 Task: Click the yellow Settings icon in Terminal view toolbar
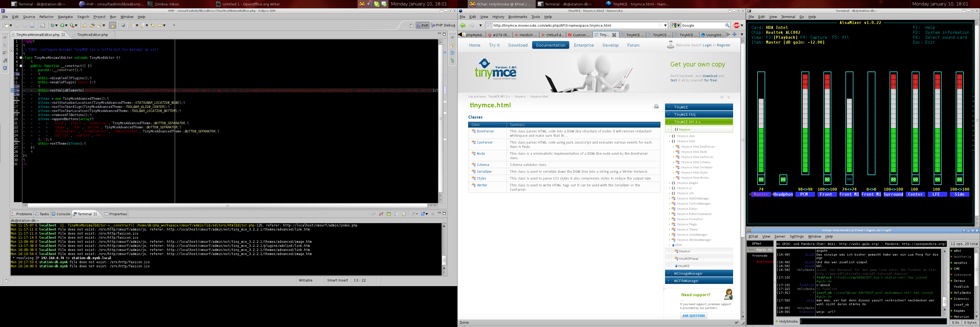click(389, 214)
